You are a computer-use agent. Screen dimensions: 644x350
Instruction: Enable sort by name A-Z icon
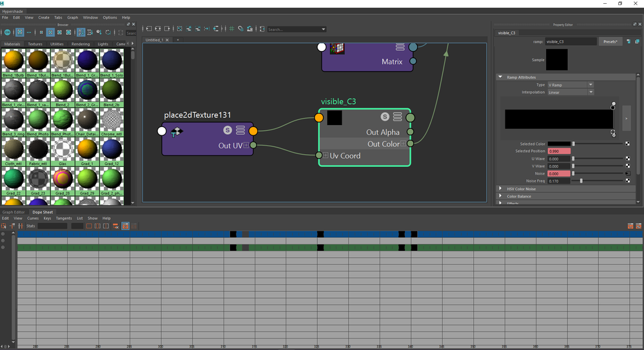pyautogui.click(x=81, y=32)
